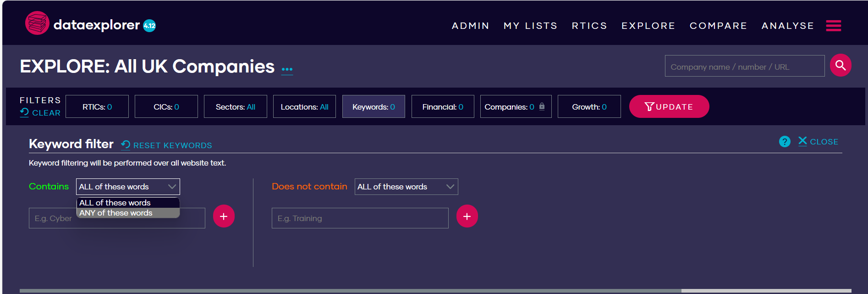Reset keywords with RESET KEYWORDS link
Viewport: 868px width, 294px height.
point(166,145)
